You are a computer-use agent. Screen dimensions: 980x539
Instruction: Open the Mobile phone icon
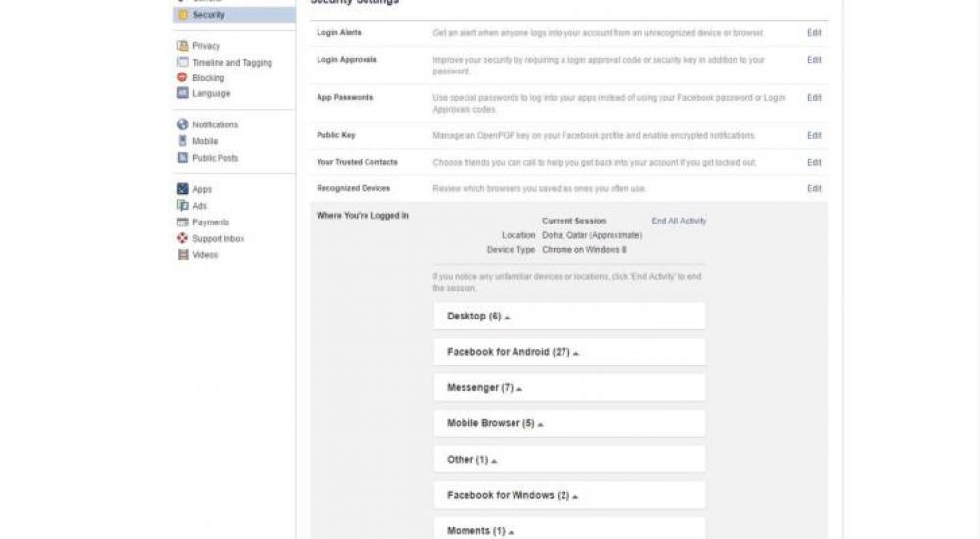pyautogui.click(x=183, y=141)
